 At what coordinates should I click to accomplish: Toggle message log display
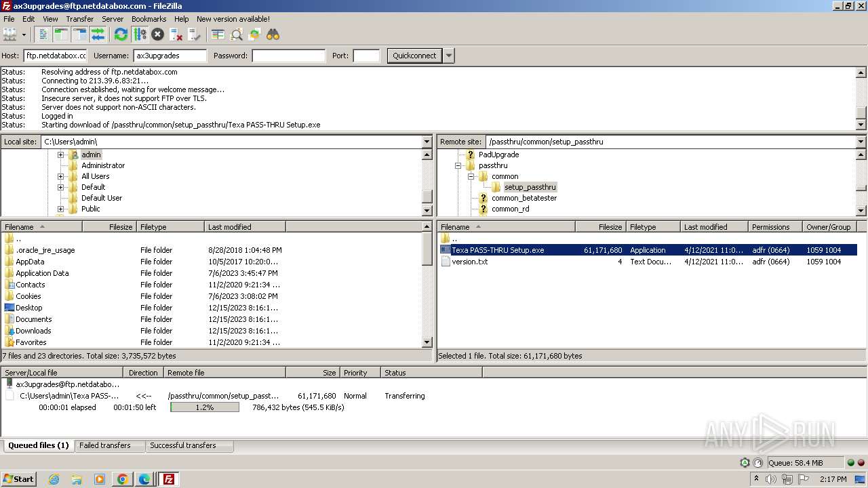click(x=43, y=35)
